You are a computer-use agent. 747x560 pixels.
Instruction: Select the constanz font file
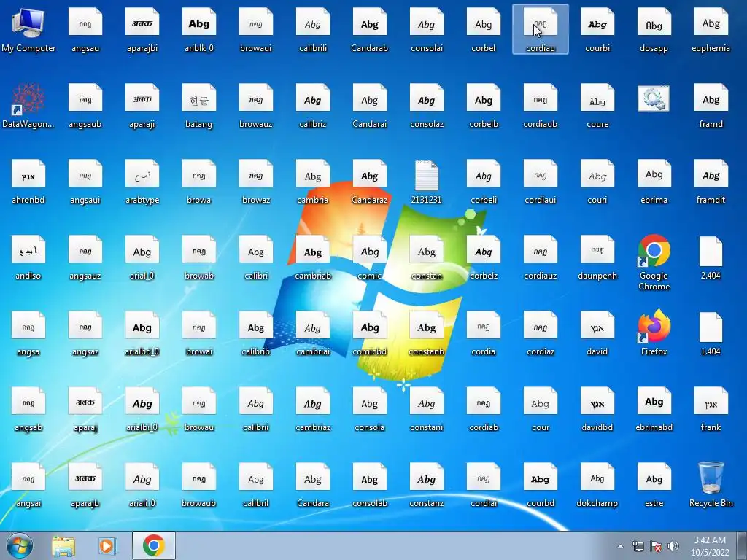(x=426, y=485)
